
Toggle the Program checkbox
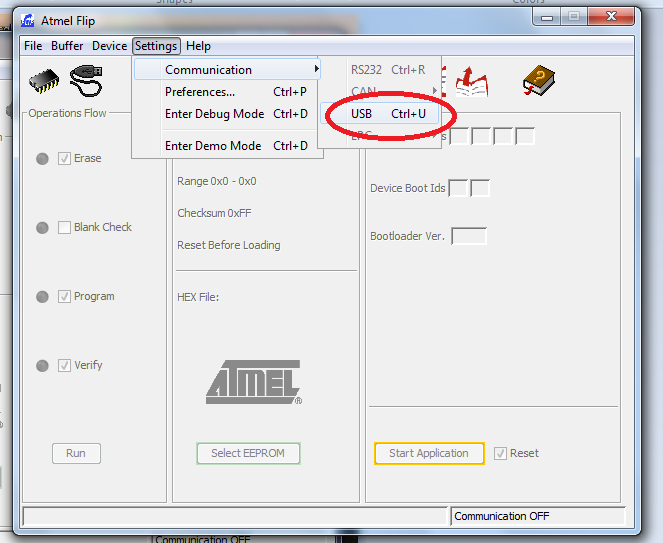(64, 296)
